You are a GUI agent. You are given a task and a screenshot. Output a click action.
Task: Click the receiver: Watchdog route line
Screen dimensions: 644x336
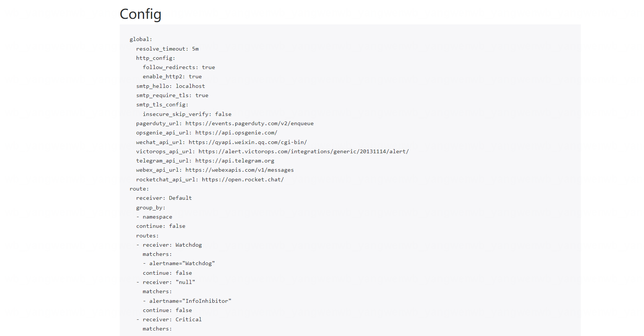[x=172, y=245]
